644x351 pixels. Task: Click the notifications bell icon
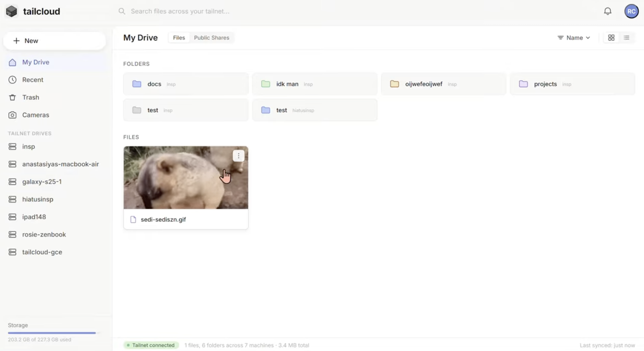point(607,11)
